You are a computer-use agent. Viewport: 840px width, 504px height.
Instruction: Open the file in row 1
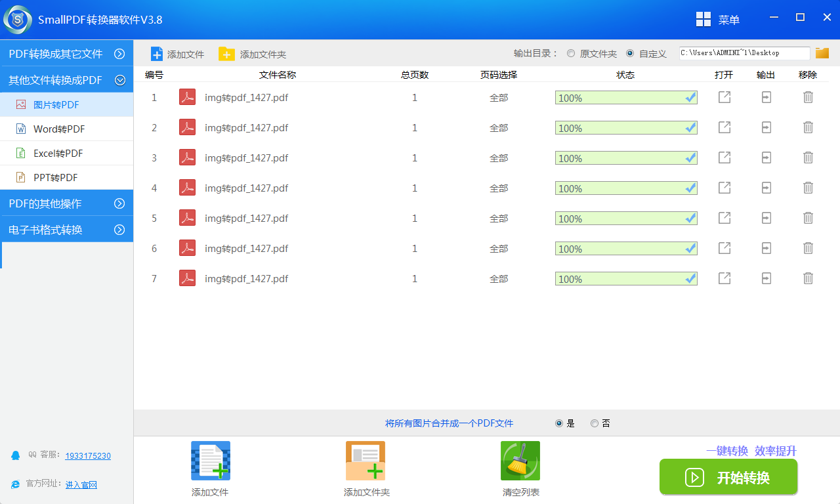724,97
